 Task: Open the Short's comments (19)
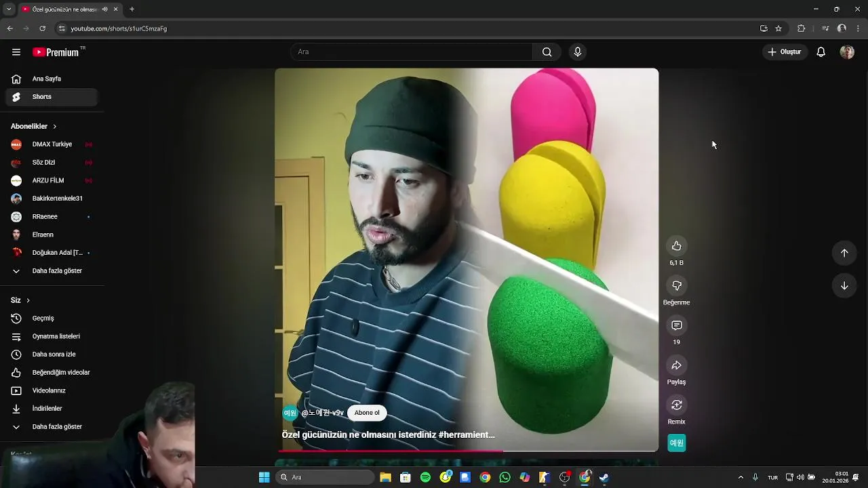pyautogui.click(x=676, y=326)
